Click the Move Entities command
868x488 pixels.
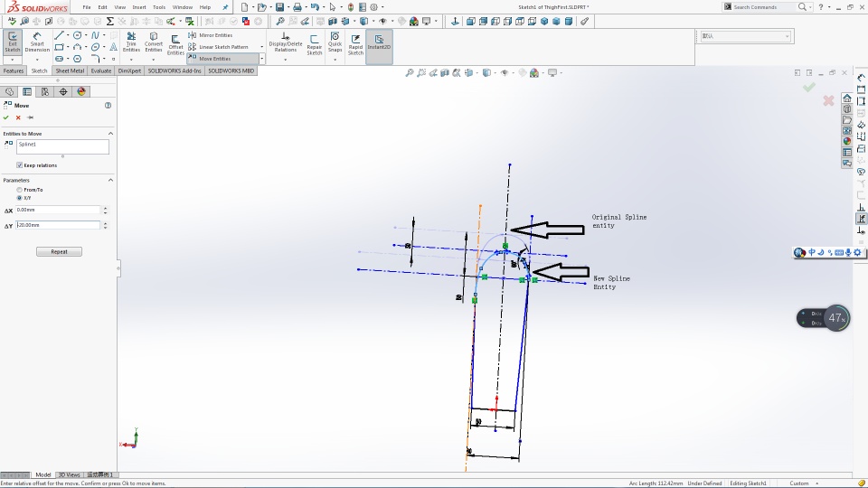[222, 59]
